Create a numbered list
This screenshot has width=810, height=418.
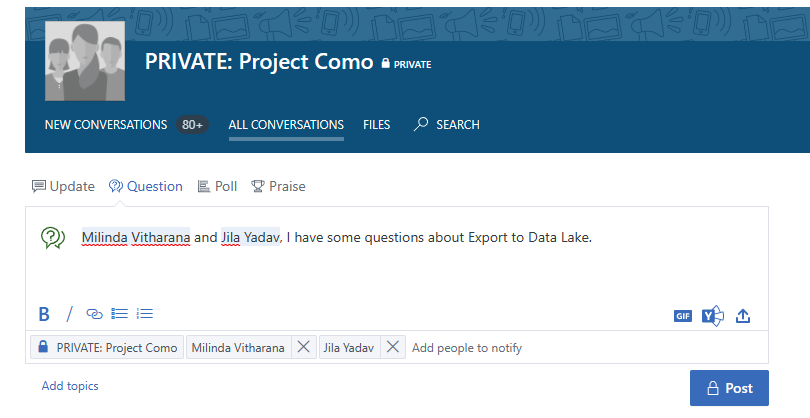tap(145, 314)
